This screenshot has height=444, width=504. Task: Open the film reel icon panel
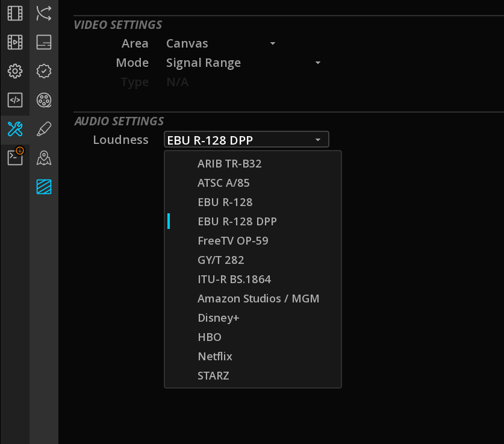(44, 100)
